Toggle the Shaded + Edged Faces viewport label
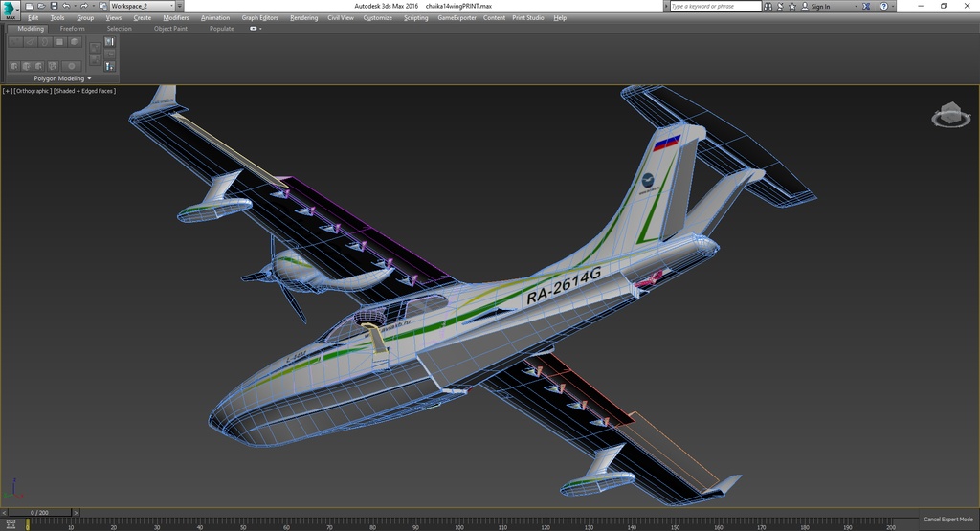Screen dimensions: 980x531 (84, 91)
